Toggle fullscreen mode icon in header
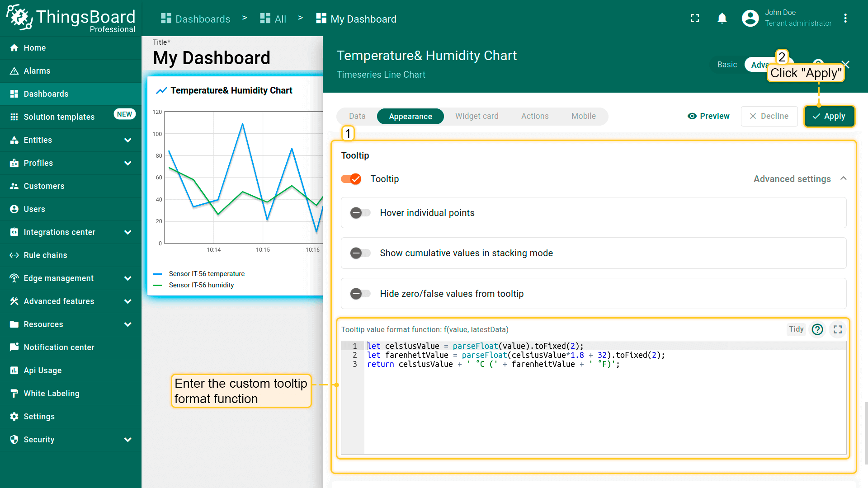The height and width of the screenshot is (488, 868). [x=695, y=18]
